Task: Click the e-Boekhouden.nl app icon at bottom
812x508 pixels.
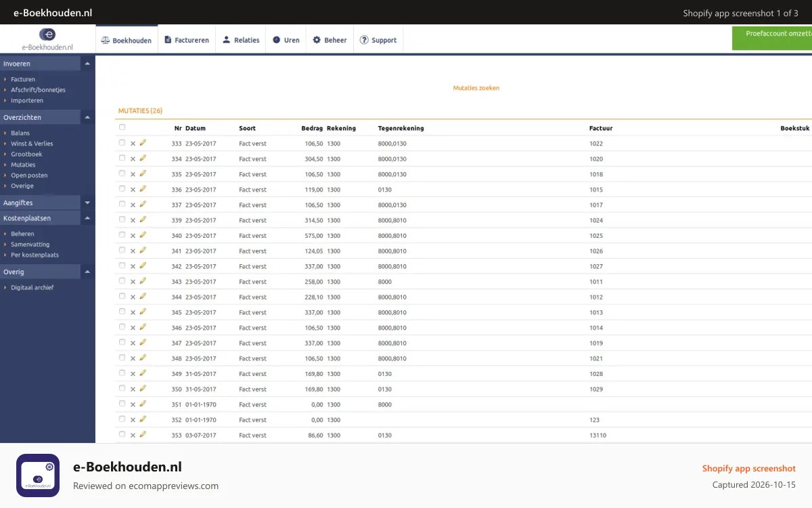Action: tap(38, 475)
